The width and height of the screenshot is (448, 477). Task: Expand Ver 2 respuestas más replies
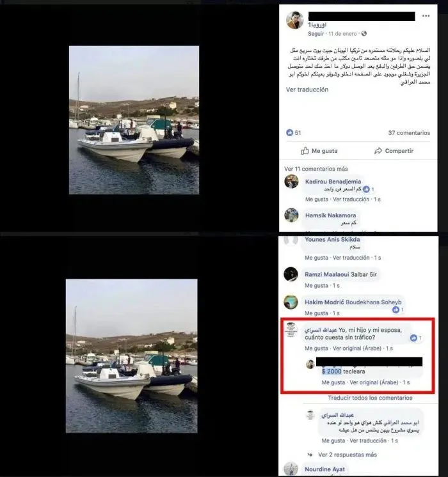pyautogui.click(x=347, y=455)
